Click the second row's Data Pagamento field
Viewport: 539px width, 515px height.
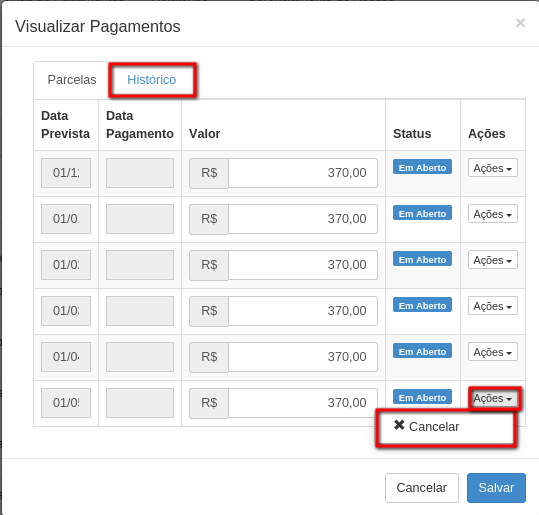[140, 219]
